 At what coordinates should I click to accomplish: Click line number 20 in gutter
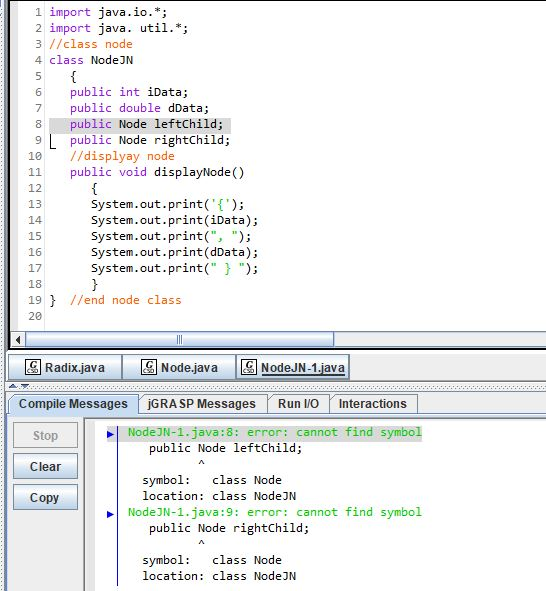click(x=35, y=316)
